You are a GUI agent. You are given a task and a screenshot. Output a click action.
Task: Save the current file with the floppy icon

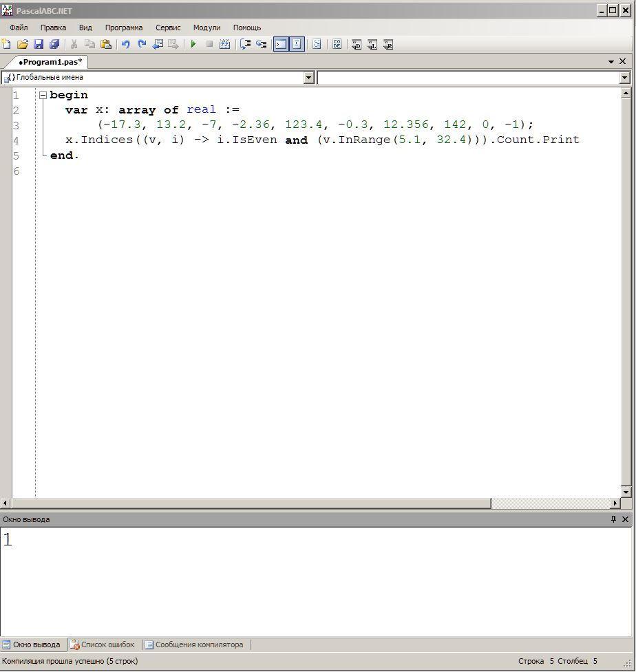[x=39, y=44]
